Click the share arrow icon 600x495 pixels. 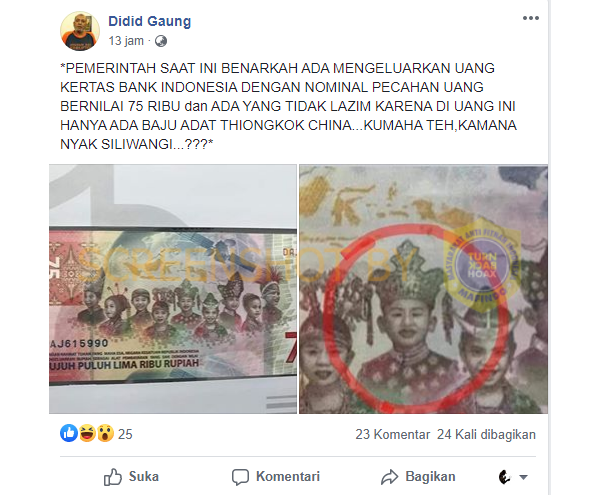pyautogui.click(x=390, y=477)
